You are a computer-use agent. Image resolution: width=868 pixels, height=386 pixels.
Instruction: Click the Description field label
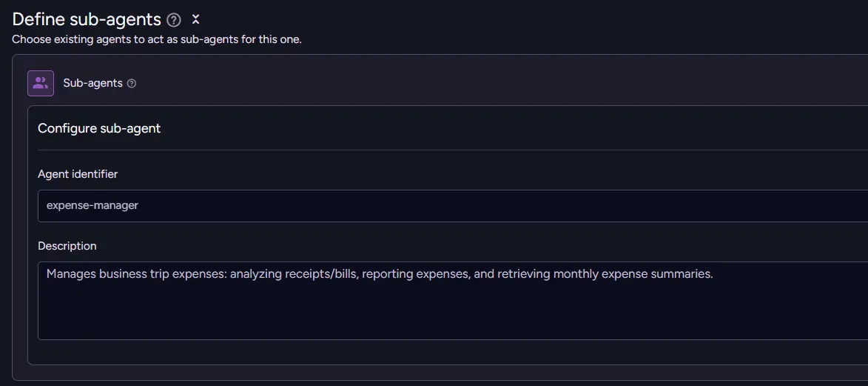[x=67, y=246]
